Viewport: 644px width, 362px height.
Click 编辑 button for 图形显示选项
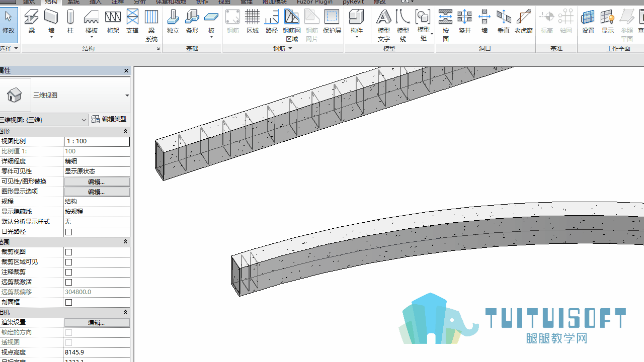coord(97,192)
